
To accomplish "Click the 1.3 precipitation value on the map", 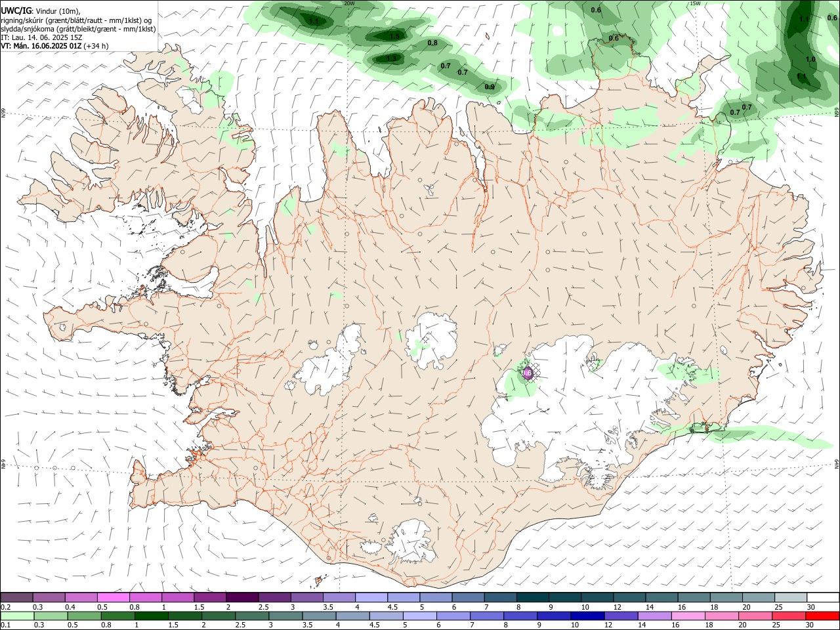I will [x=391, y=58].
